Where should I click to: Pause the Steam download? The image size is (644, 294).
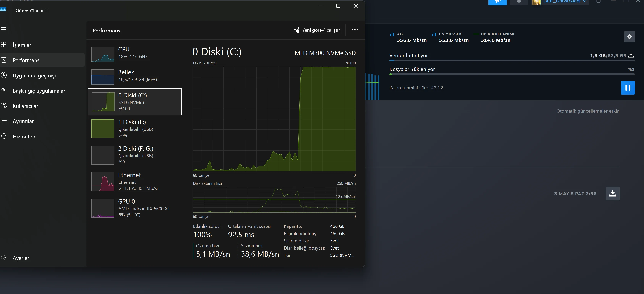(628, 88)
